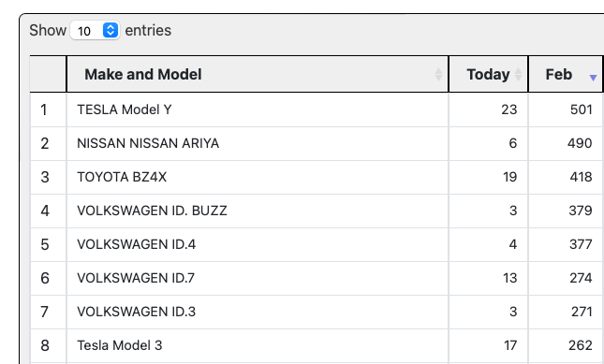Select the TOYOTA BZ4X row

point(317,177)
